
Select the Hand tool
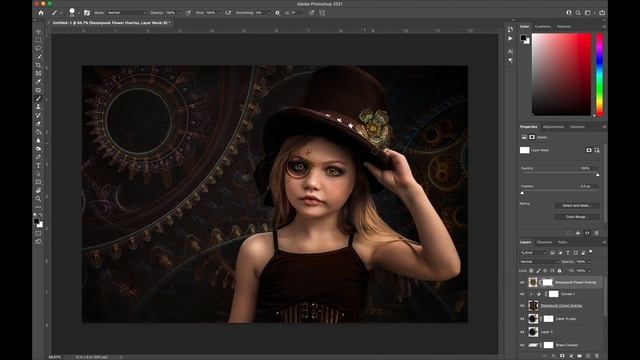38,190
